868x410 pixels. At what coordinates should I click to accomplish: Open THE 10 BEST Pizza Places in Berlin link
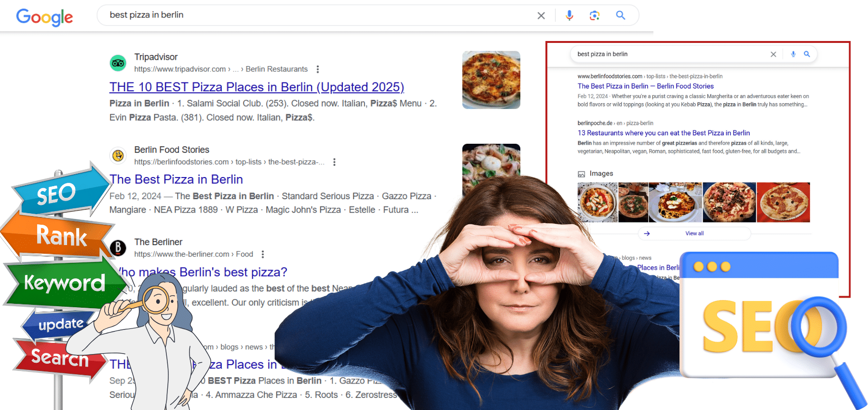point(257,87)
